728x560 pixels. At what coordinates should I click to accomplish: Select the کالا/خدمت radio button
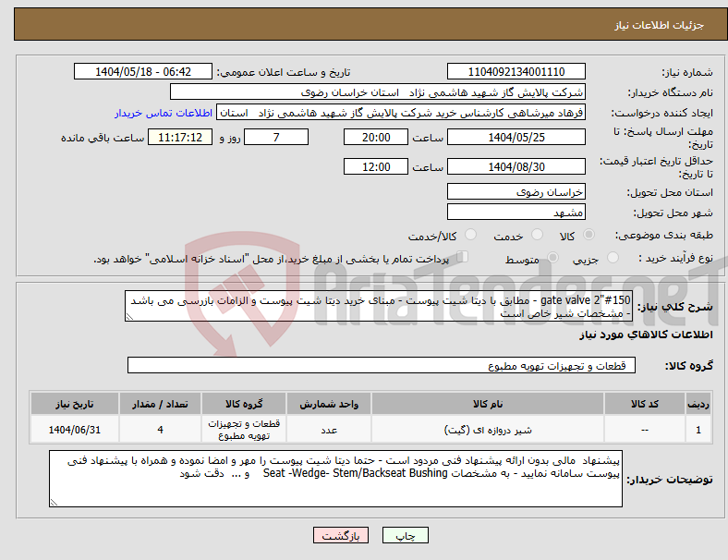coord(471,235)
